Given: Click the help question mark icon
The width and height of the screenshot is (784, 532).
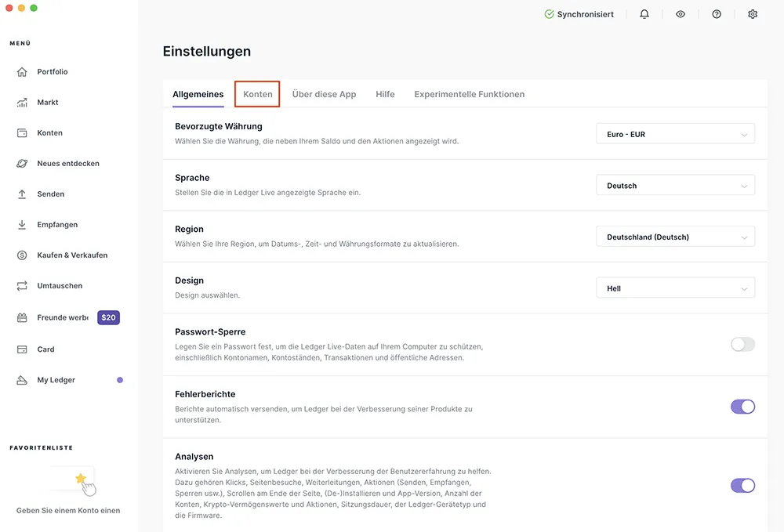Looking at the screenshot, I should click(x=717, y=14).
